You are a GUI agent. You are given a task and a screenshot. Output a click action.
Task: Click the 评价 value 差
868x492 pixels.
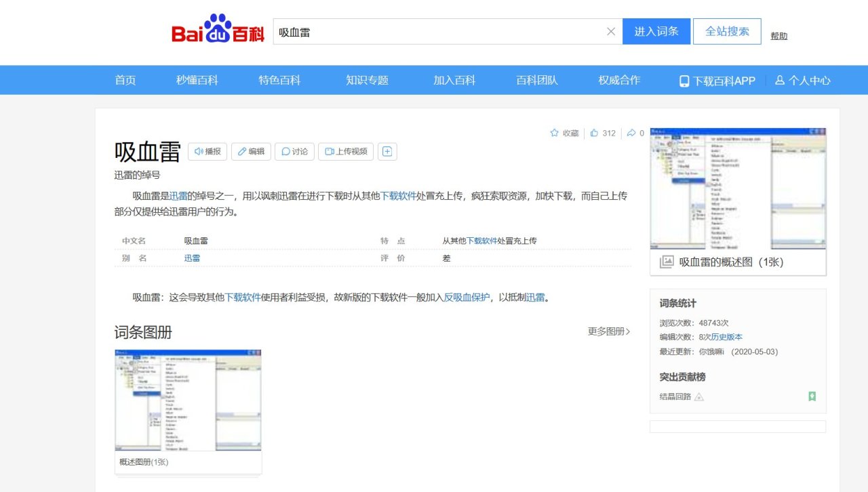click(x=446, y=258)
